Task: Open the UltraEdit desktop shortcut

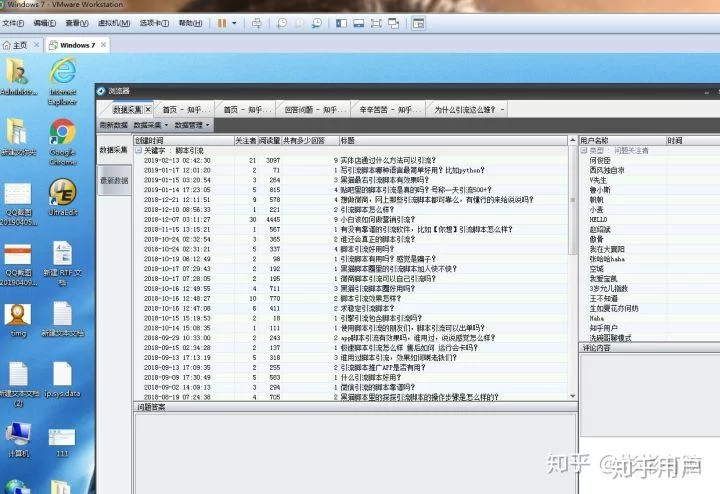Action: tap(63, 194)
